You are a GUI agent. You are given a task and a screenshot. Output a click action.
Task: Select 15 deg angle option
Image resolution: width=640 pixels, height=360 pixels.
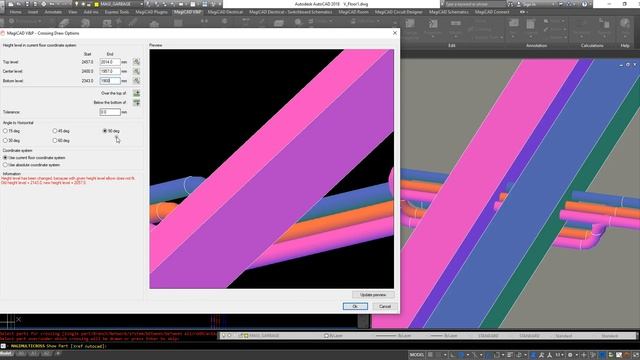point(5,131)
